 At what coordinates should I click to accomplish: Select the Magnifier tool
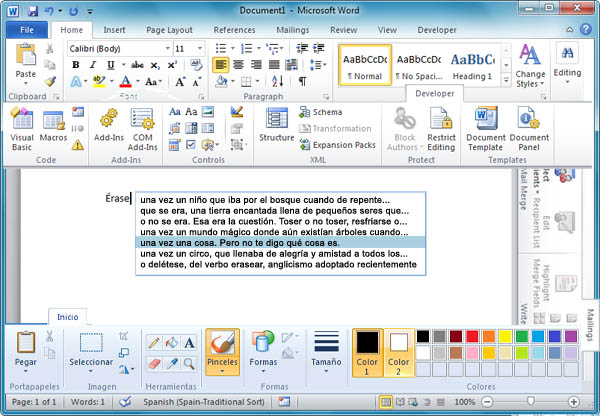coord(189,364)
